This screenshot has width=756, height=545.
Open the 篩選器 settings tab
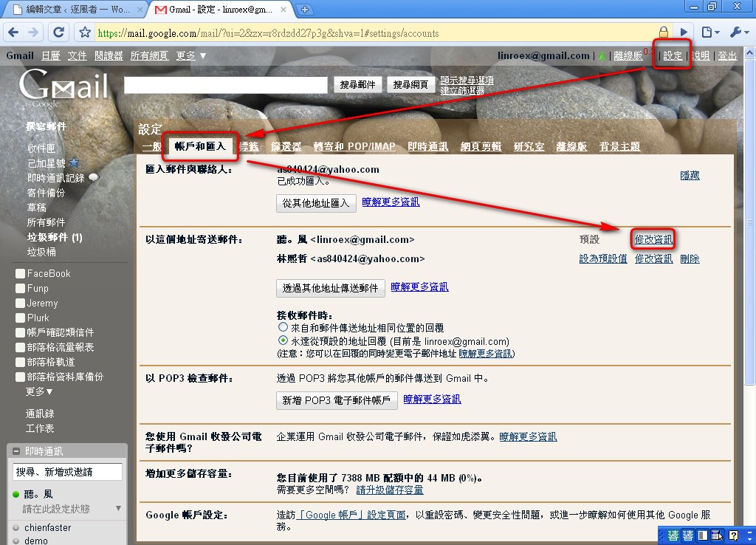286,147
